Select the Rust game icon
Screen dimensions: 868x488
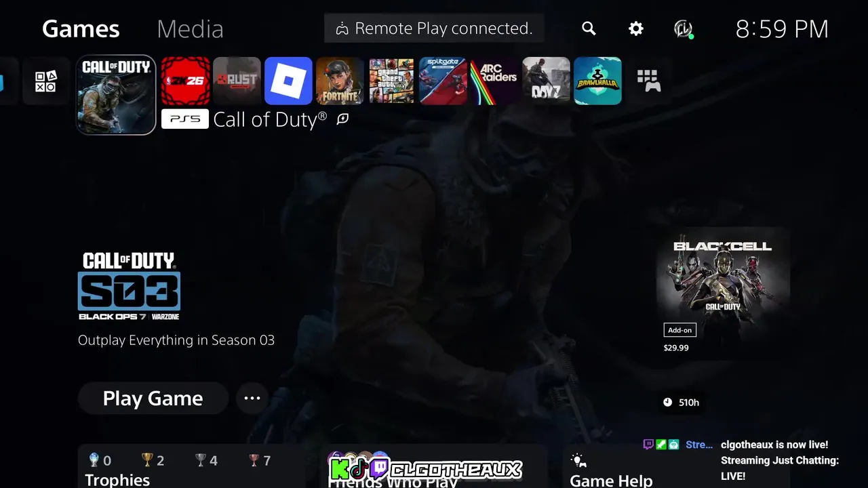pyautogui.click(x=237, y=81)
